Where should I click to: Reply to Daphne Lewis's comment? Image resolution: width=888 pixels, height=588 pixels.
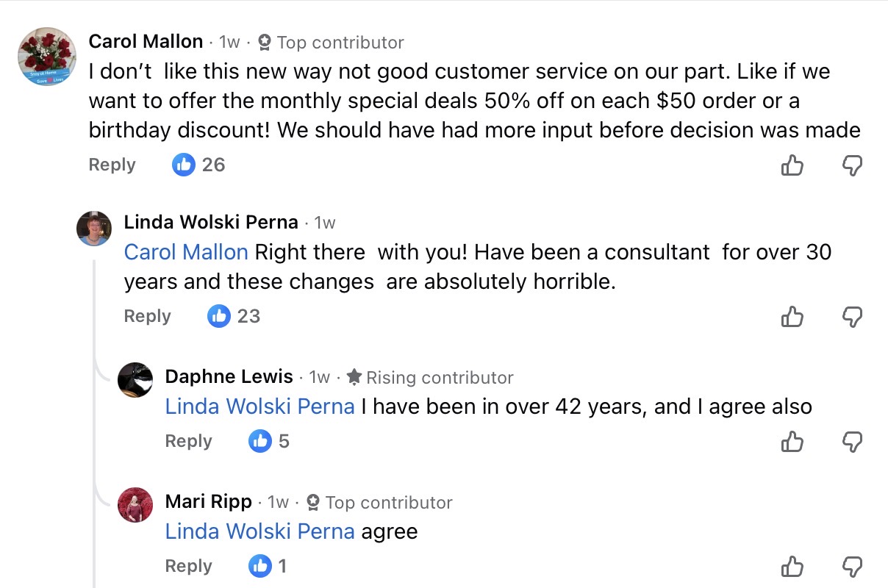[188, 441]
